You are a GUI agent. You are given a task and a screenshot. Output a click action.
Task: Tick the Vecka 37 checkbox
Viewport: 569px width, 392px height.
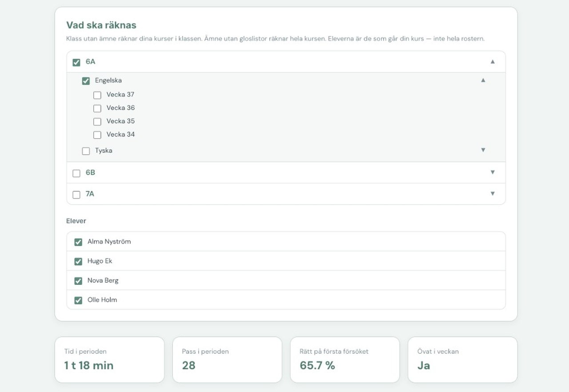(x=97, y=95)
